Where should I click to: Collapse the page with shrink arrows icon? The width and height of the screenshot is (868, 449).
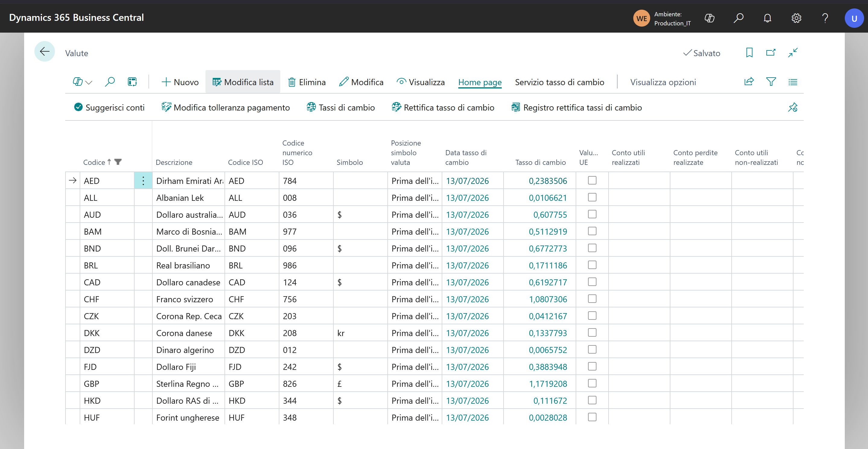click(x=793, y=53)
